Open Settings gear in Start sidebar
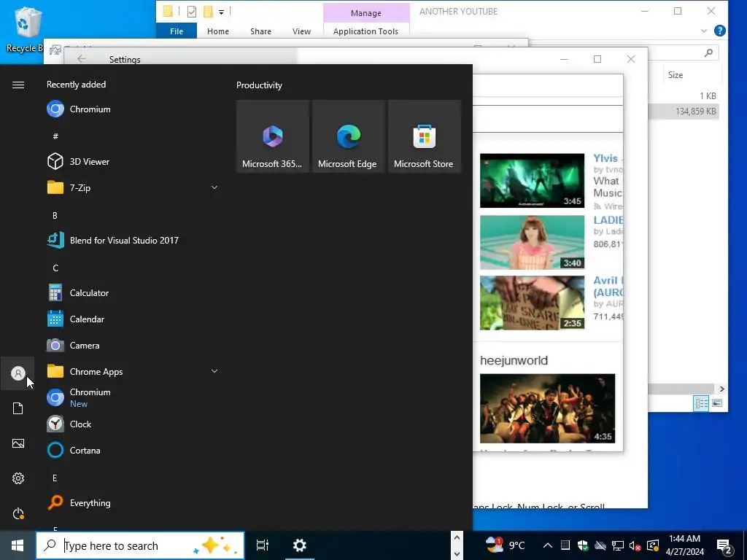Viewport: 747px width, 560px height. pyautogui.click(x=18, y=478)
